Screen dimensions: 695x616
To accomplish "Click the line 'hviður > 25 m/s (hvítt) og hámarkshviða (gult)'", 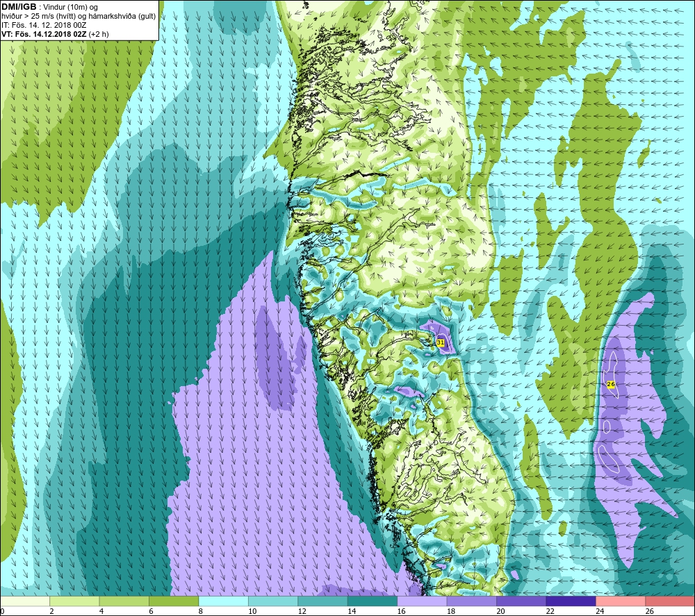I will click(x=79, y=16).
